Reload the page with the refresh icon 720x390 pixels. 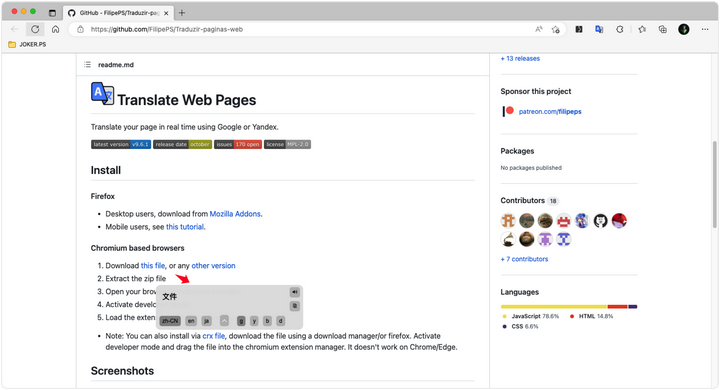(x=35, y=29)
